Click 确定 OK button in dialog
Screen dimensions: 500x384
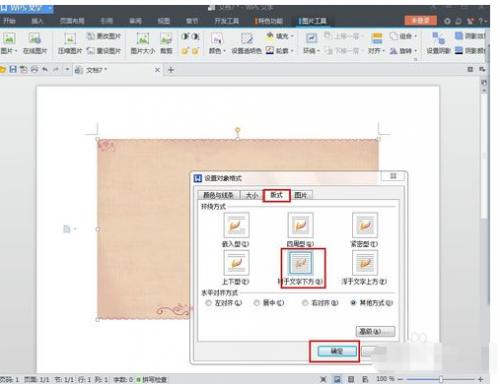[337, 351]
